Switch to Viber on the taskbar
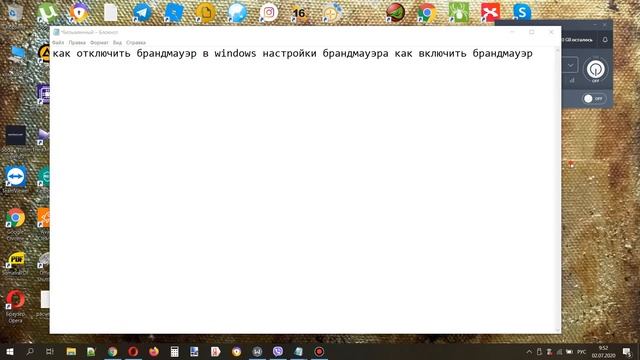Image resolution: width=640 pixels, height=360 pixels. click(278, 351)
